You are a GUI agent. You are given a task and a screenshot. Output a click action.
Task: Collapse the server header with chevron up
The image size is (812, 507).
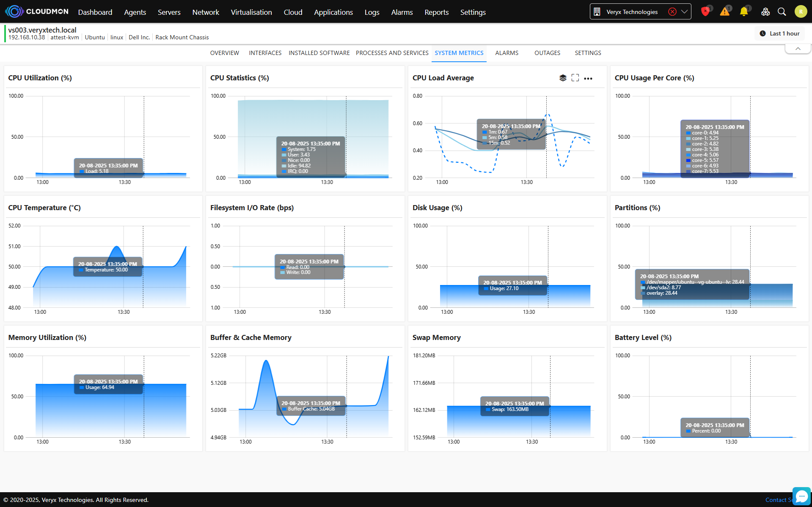pyautogui.click(x=798, y=49)
